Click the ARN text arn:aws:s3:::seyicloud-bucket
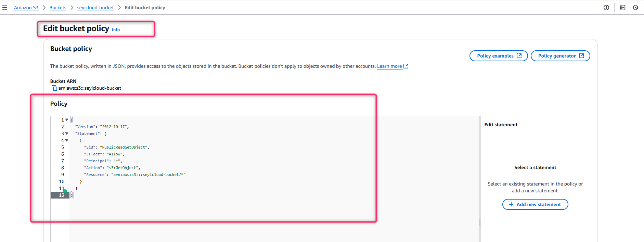Screen dimensions: 644x242 [x=90, y=88]
